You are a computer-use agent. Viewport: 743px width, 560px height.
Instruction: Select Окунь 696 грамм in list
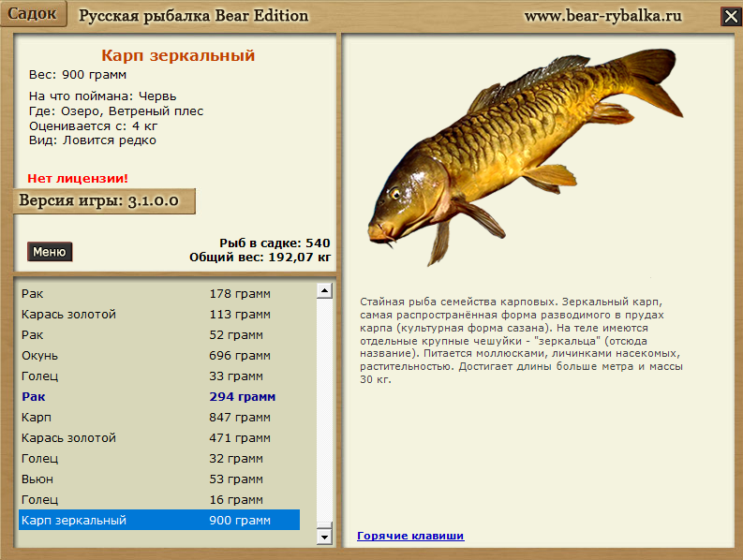(x=159, y=355)
